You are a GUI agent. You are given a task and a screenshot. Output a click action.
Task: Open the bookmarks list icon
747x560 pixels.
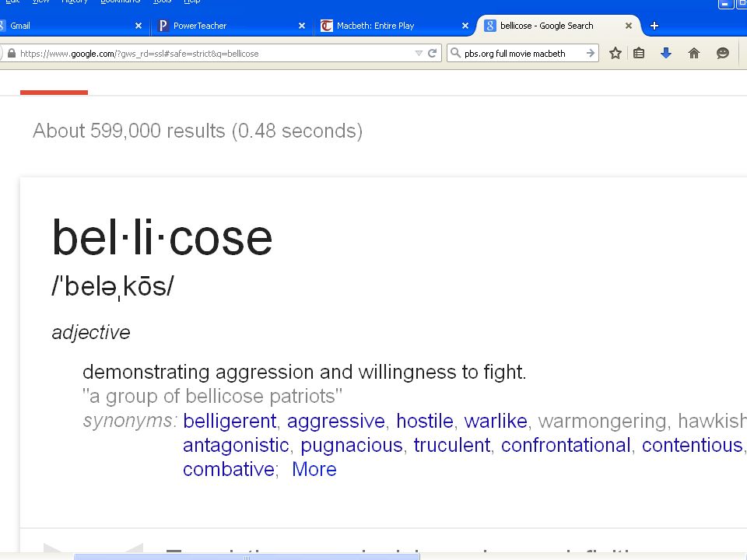[x=639, y=54]
